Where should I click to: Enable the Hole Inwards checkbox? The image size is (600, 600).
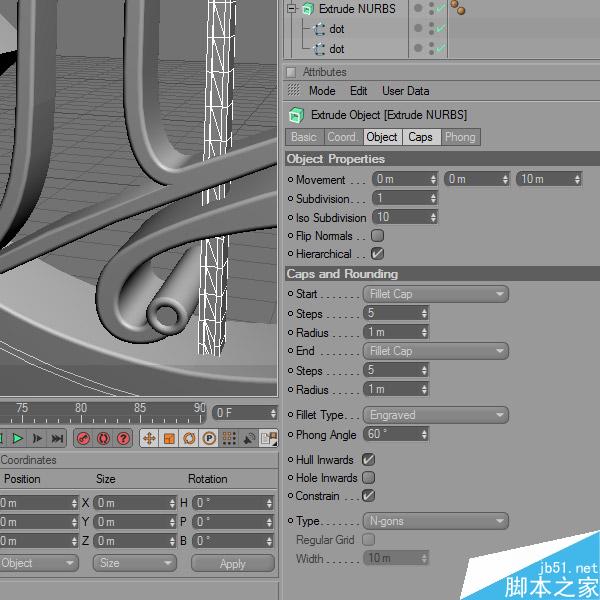click(368, 478)
